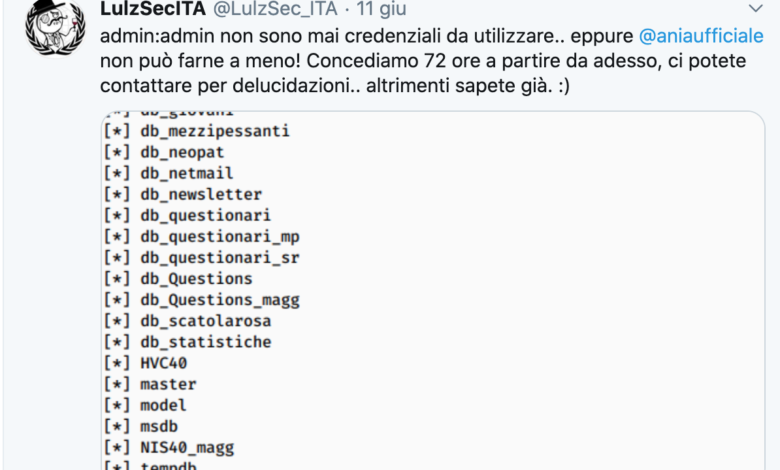Click the master database entry
Viewport: 780px width, 470px height.
[x=150, y=384]
